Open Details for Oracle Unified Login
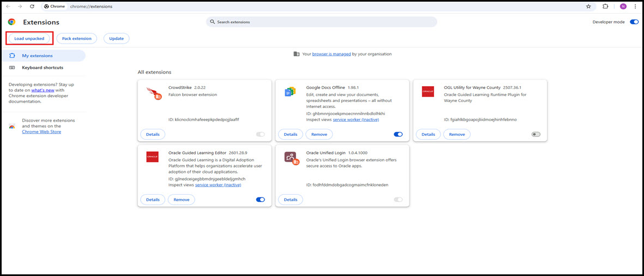The width and height of the screenshot is (644, 276). [x=291, y=200]
